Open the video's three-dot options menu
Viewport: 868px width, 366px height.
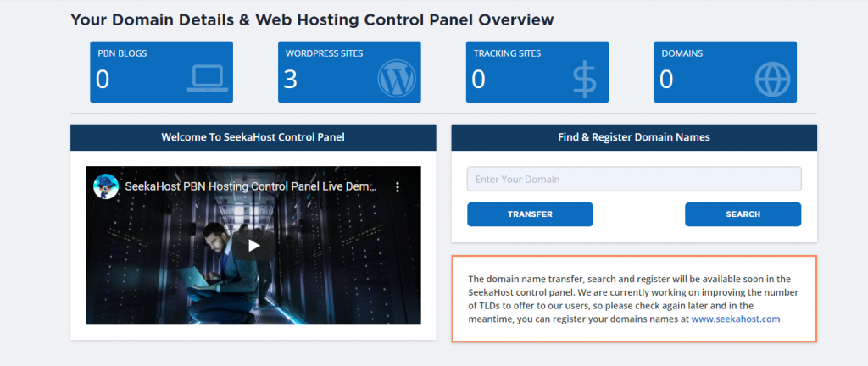tap(398, 187)
